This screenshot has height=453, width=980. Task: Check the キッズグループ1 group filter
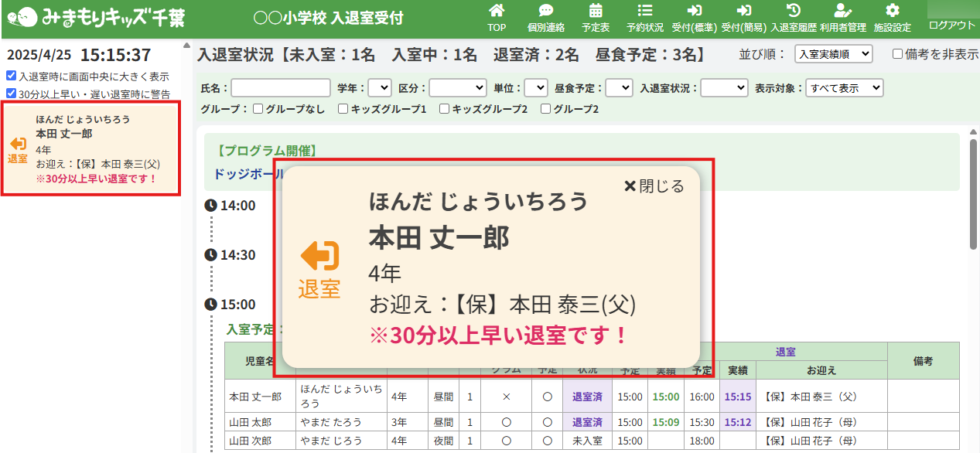[343, 109]
